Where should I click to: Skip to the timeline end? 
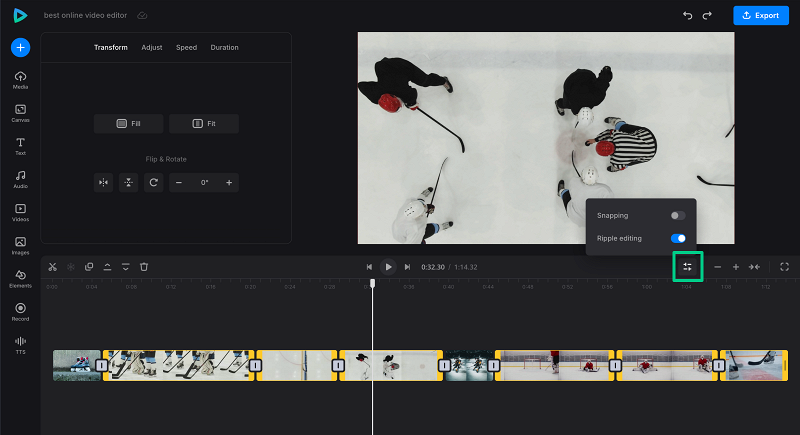click(x=407, y=267)
